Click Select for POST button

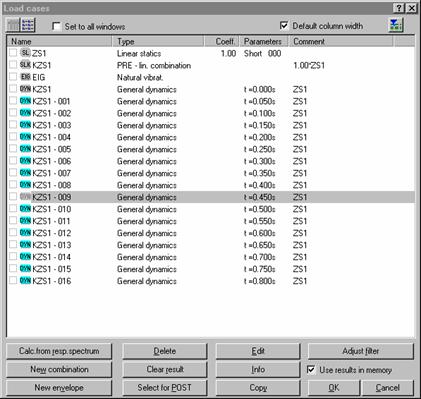(165, 388)
